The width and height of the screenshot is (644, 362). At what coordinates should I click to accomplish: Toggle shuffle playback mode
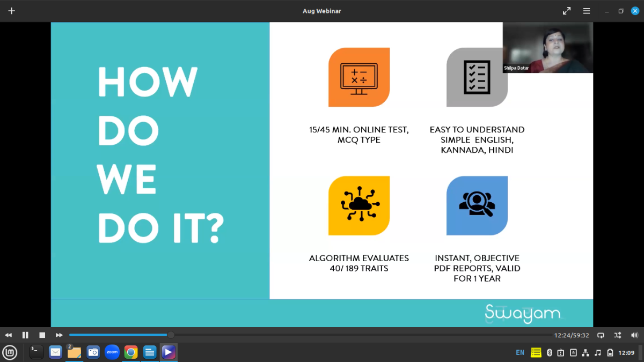tap(618, 335)
